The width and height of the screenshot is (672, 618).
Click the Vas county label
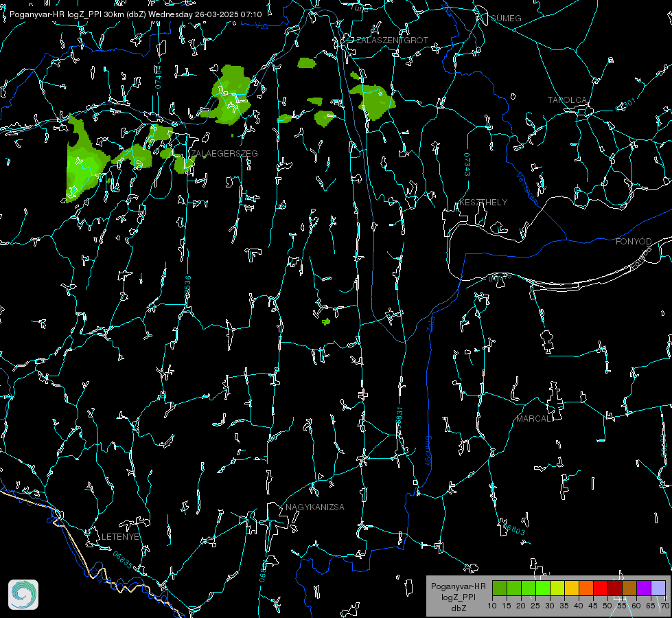click(x=262, y=26)
